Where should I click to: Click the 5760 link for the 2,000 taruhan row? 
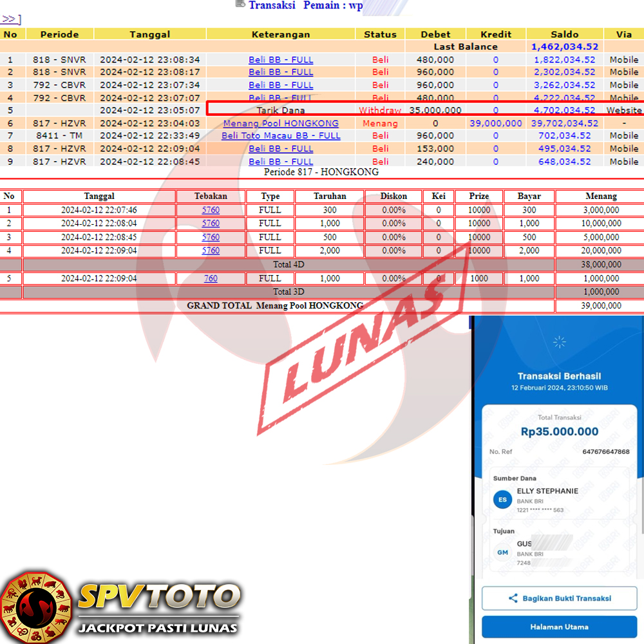[211, 251]
